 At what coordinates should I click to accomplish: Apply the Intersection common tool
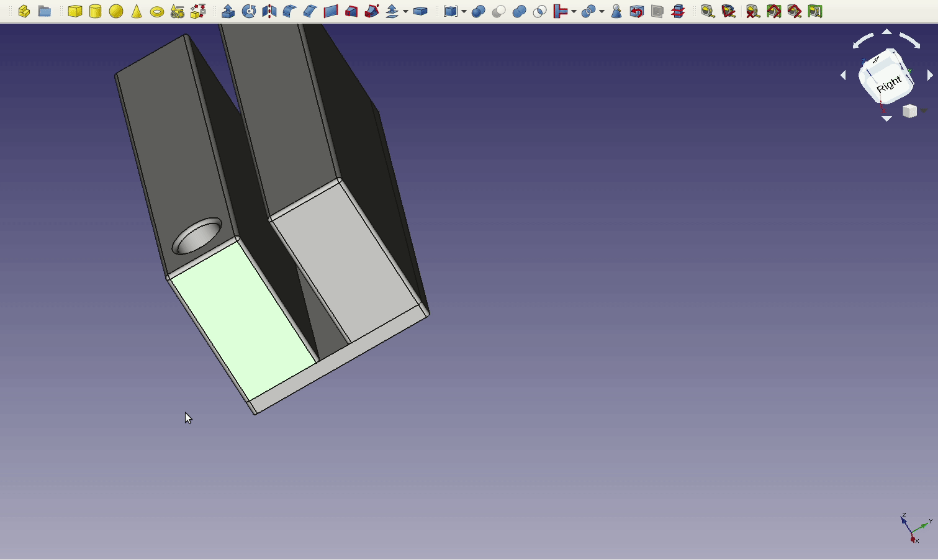[x=539, y=11]
